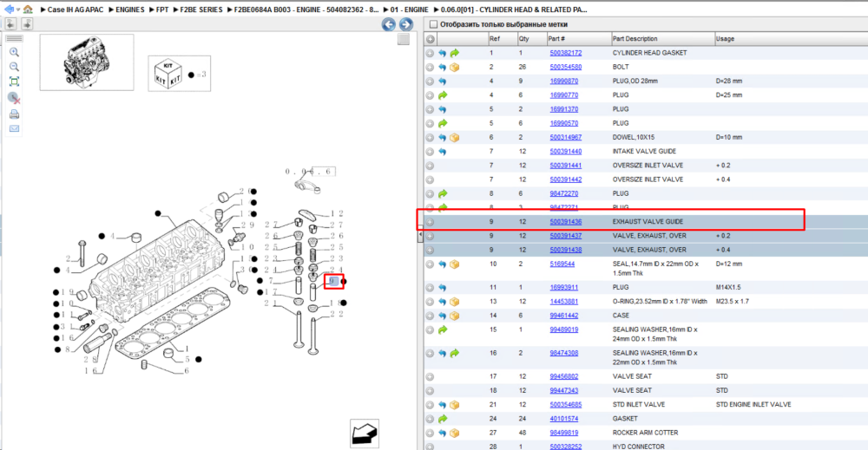Click the blue arrow on PLUG,OD 28mm row
This screenshot has width=868, height=450.
(443, 82)
